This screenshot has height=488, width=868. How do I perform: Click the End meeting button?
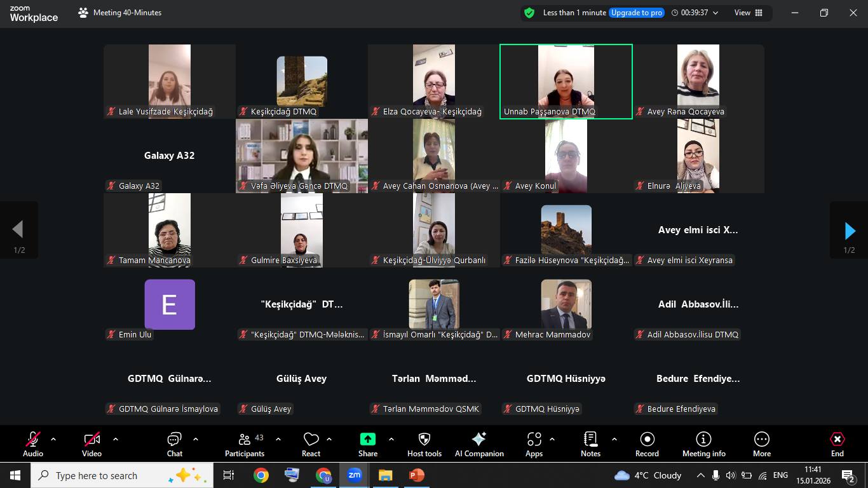tap(837, 444)
